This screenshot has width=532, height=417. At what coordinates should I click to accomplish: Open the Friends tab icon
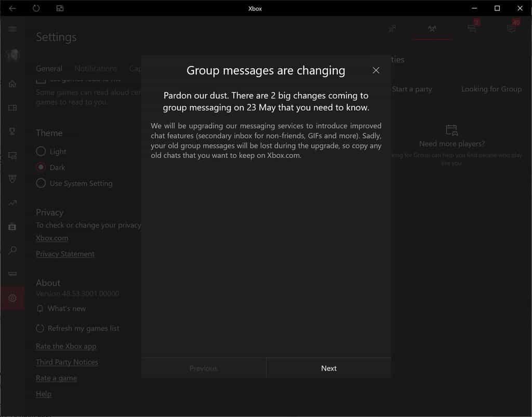click(x=392, y=29)
